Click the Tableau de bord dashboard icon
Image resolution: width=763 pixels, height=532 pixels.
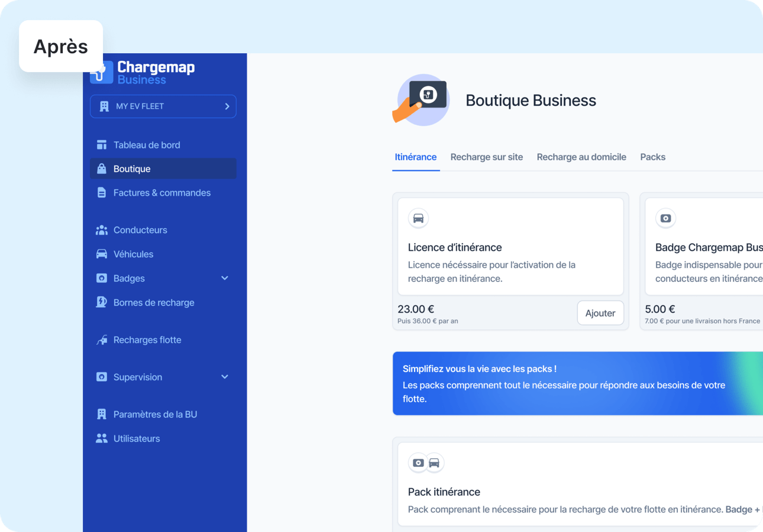[102, 145]
